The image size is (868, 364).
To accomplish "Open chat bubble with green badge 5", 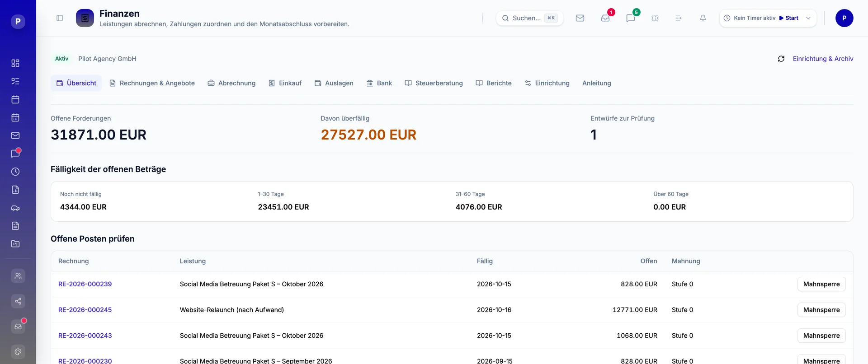I will pyautogui.click(x=631, y=18).
